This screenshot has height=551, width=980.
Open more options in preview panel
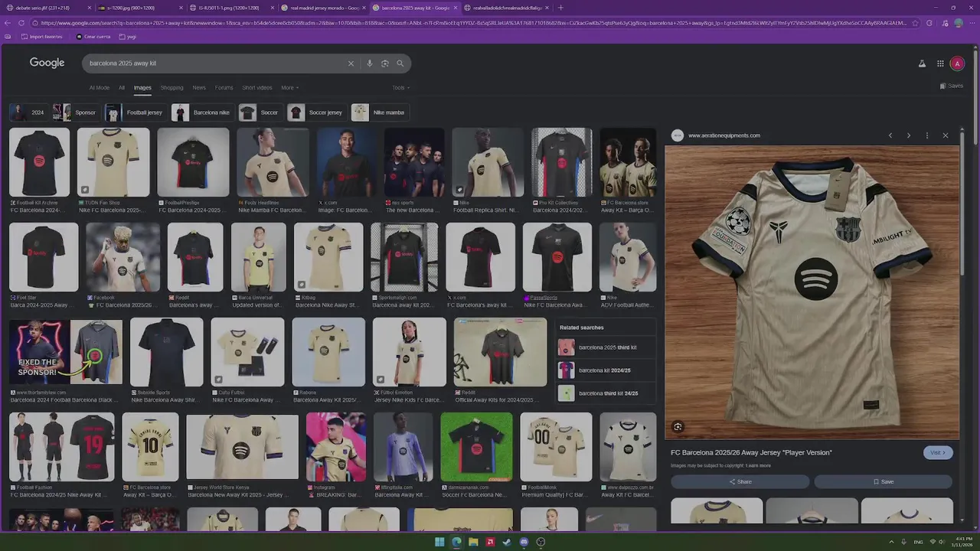pyautogui.click(x=926, y=135)
